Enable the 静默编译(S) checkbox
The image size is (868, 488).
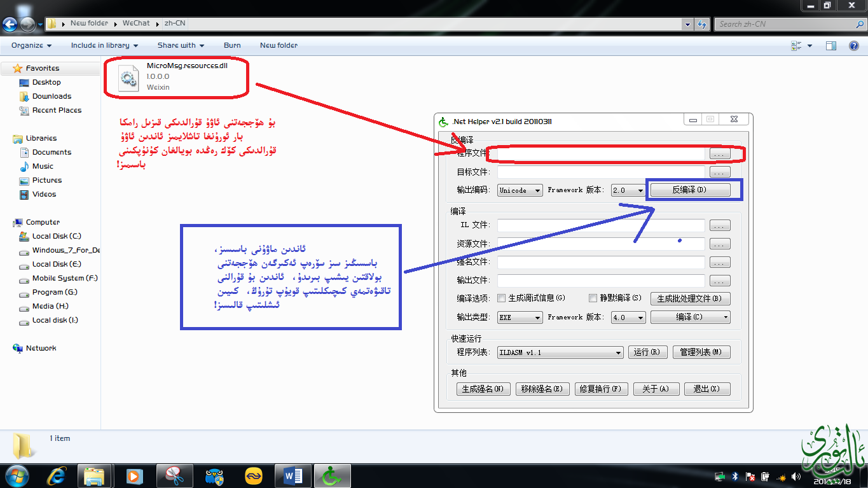(593, 298)
